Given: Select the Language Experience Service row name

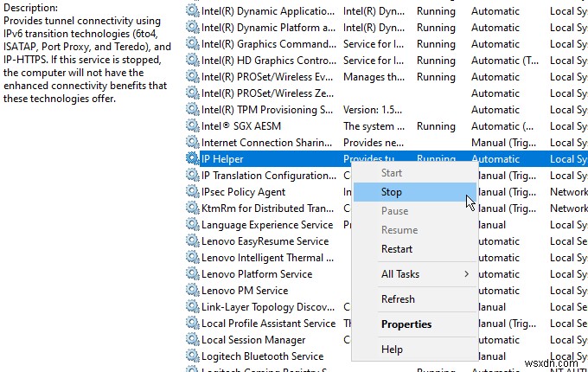Looking at the screenshot, I should point(267,225).
